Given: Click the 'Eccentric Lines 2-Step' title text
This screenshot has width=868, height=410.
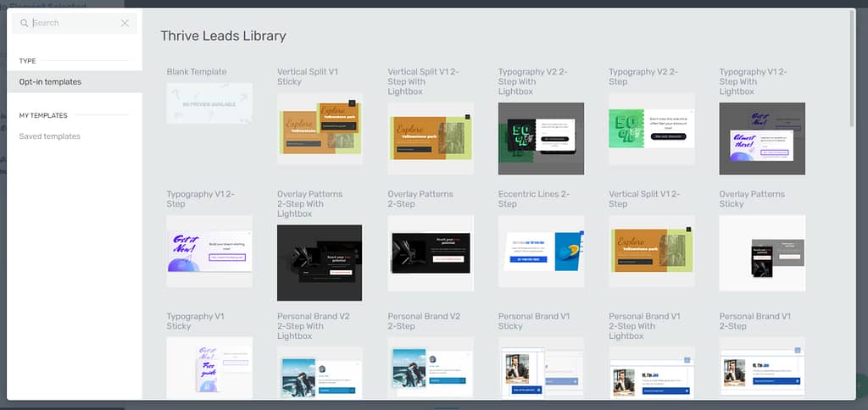Looking at the screenshot, I should (x=534, y=199).
